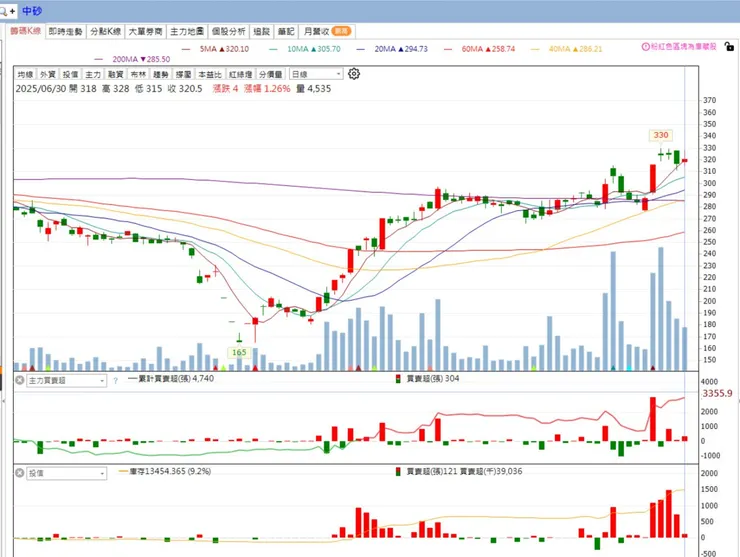
Task: Click the 庫存13454.365 (9.2%) legend
Action: pyautogui.click(x=164, y=471)
